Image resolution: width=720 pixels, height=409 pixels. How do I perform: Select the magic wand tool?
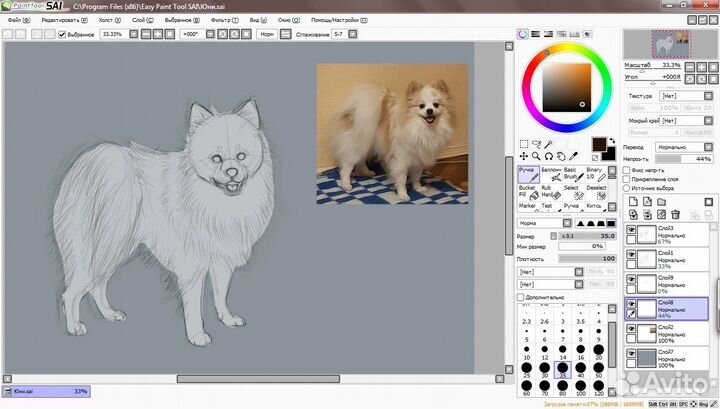pos(549,144)
